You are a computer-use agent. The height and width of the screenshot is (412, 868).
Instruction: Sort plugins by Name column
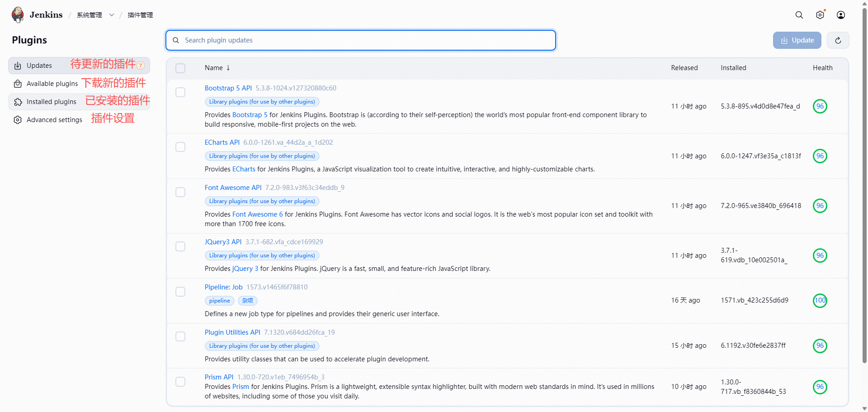point(217,68)
